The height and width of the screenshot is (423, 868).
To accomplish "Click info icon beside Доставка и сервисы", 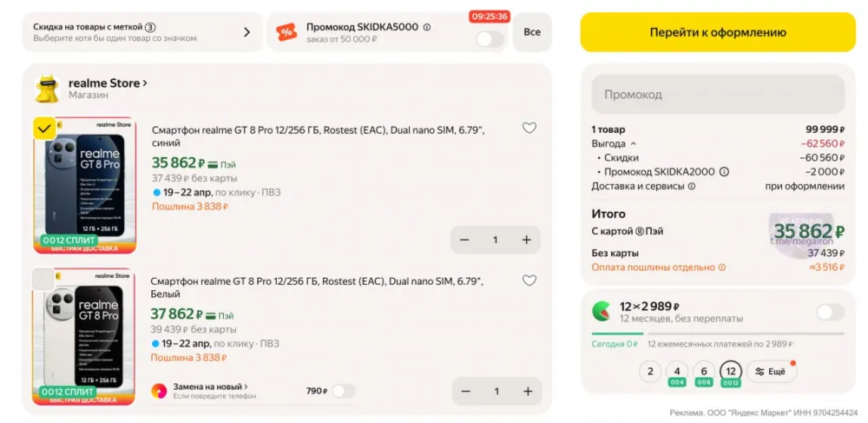I will pyautogui.click(x=692, y=186).
